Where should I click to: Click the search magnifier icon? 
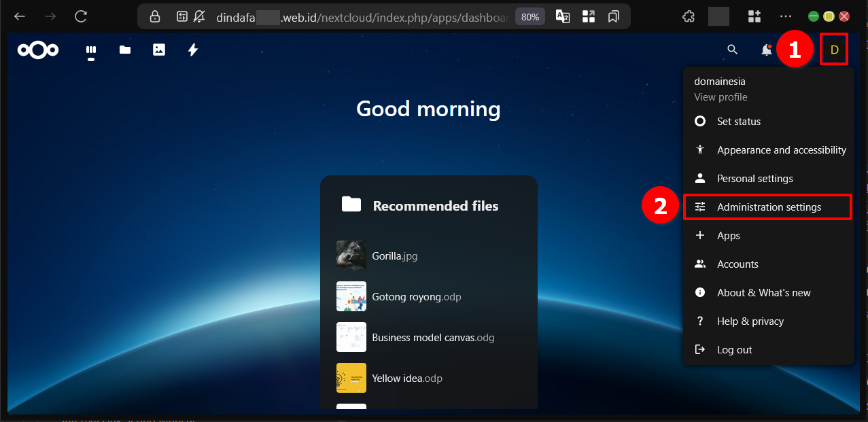click(x=732, y=50)
